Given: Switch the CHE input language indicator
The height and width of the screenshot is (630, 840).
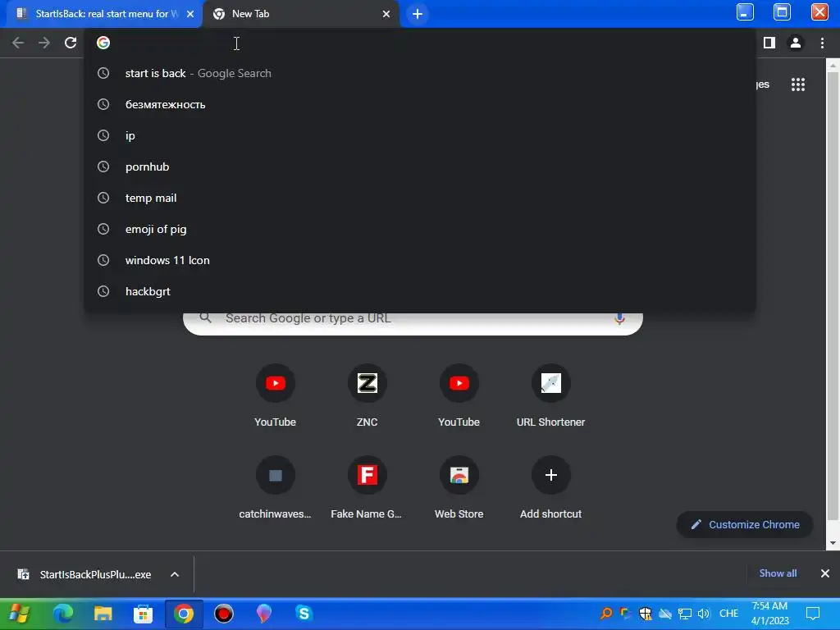Looking at the screenshot, I should point(728,614).
